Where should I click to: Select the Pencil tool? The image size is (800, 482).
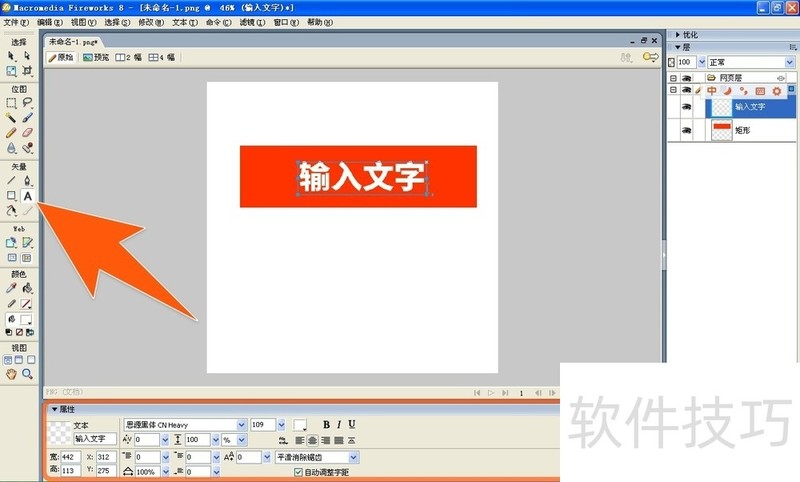11,133
